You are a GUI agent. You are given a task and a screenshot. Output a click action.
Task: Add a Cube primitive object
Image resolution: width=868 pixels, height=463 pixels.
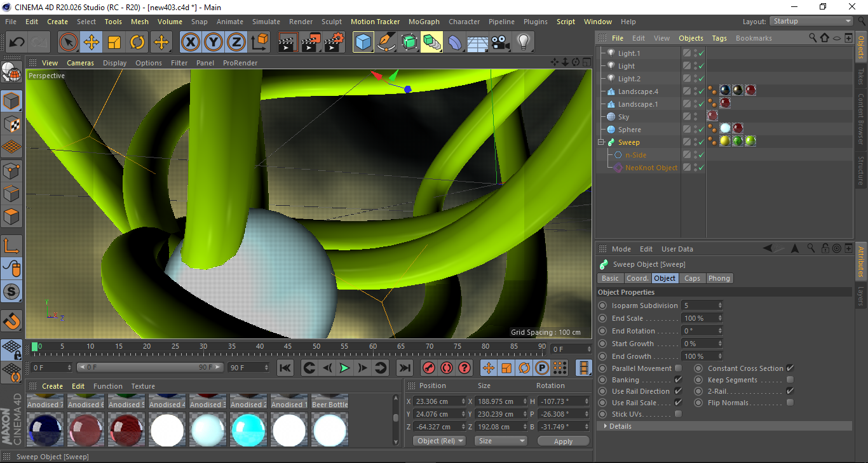(363, 43)
